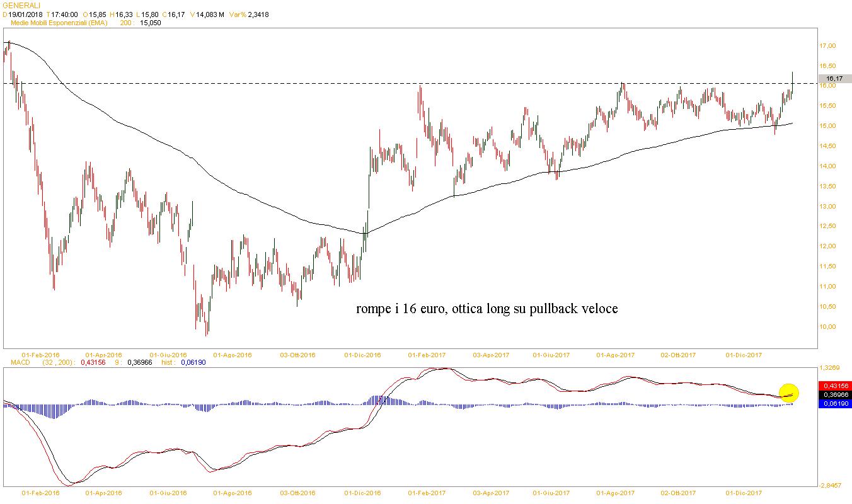Click the -2,8457 MACD lower scale label
The image size is (852, 504).
[x=829, y=485]
